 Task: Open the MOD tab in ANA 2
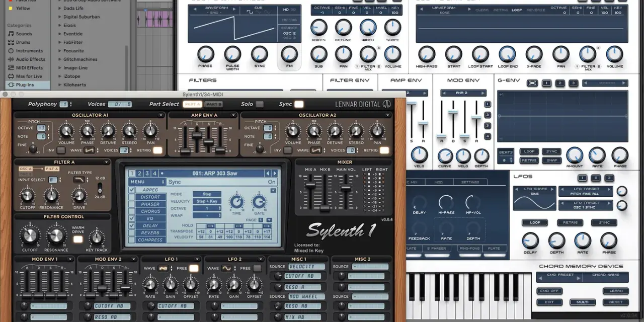[x=439, y=182]
